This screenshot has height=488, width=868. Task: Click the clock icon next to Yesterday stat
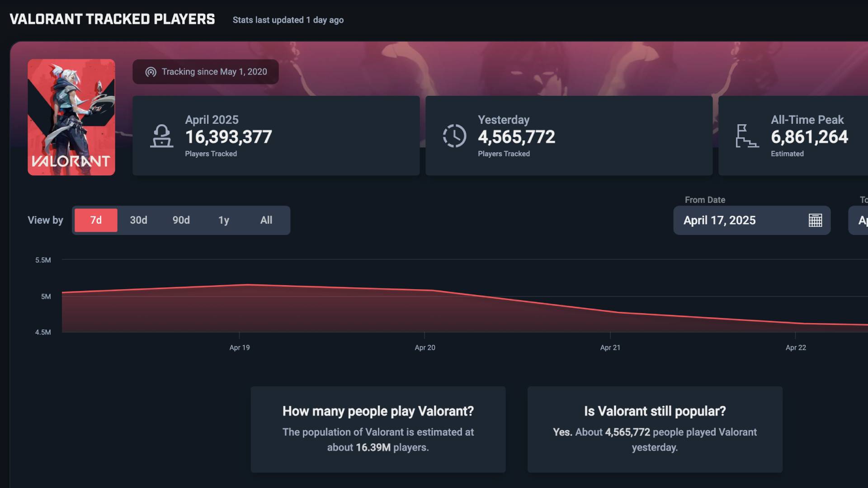tap(454, 136)
